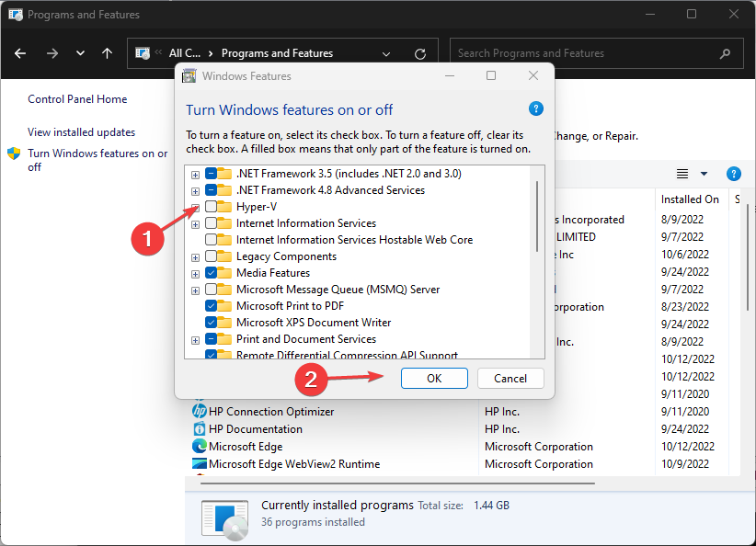Open the view options list icon

point(682,174)
